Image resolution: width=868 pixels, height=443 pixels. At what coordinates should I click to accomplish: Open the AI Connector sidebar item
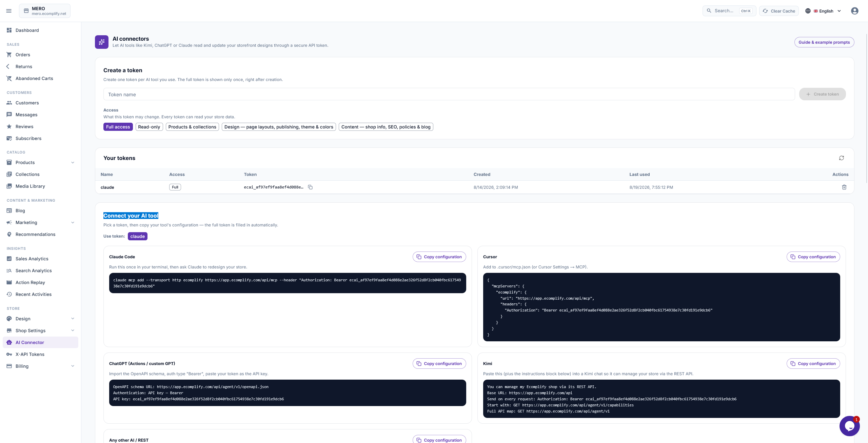[x=40, y=342]
